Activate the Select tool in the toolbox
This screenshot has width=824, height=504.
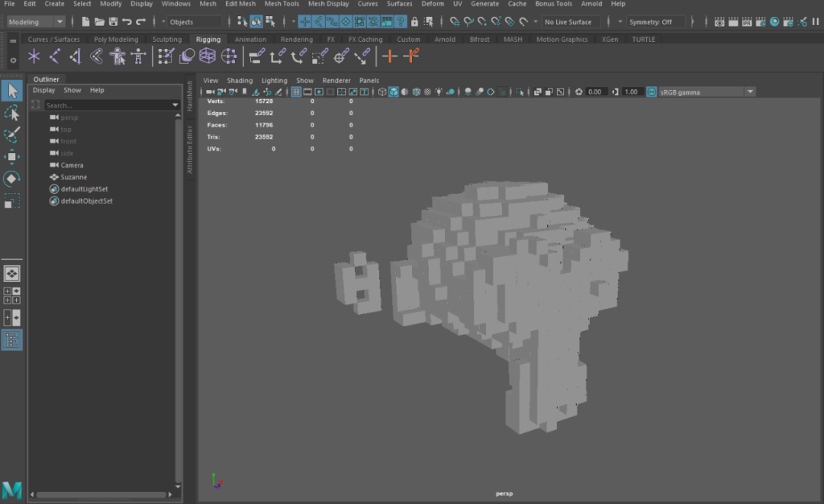[x=12, y=91]
